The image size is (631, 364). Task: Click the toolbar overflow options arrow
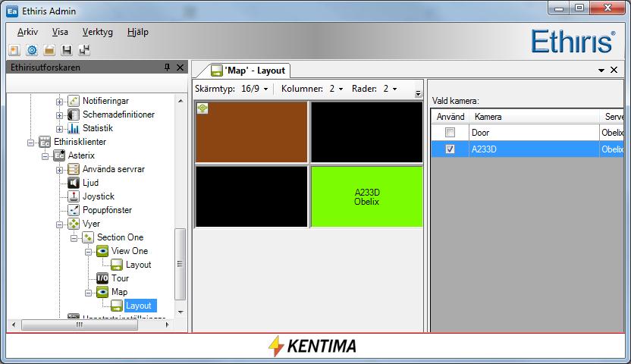pos(418,93)
